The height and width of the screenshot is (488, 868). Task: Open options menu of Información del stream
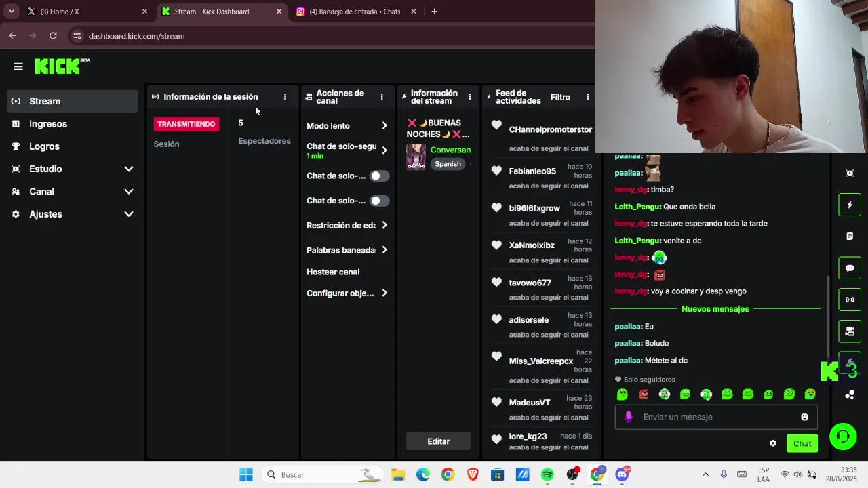(x=470, y=97)
